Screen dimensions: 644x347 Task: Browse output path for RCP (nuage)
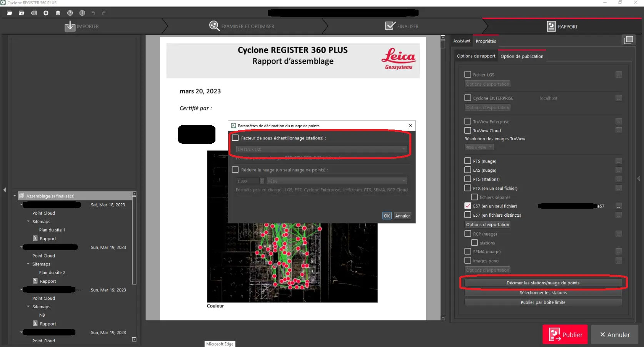619,234
